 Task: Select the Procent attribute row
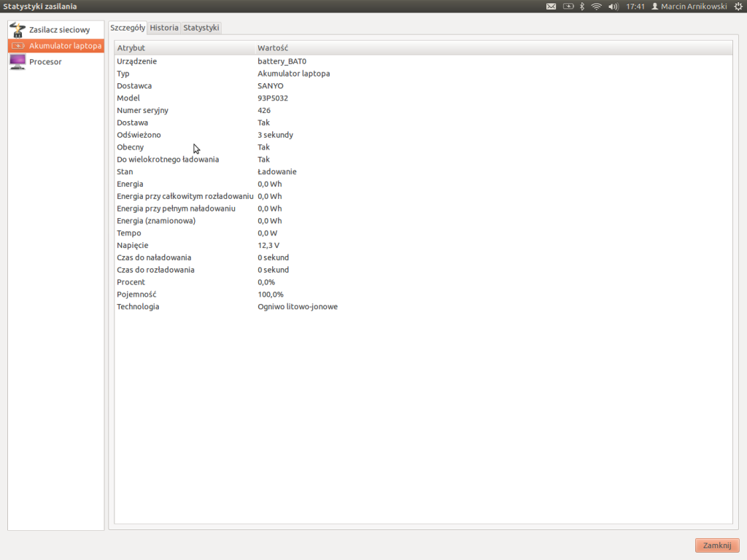[423, 282]
